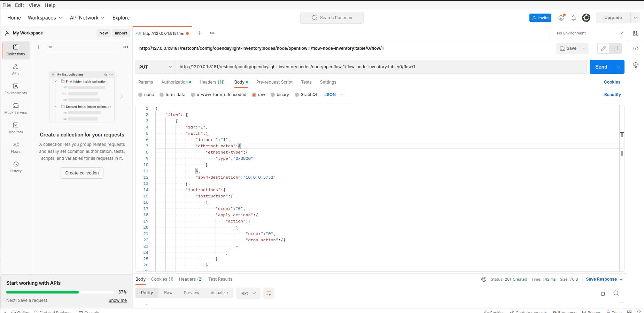
Task: Open the JSON format dropdown
Action: [x=334, y=95]
